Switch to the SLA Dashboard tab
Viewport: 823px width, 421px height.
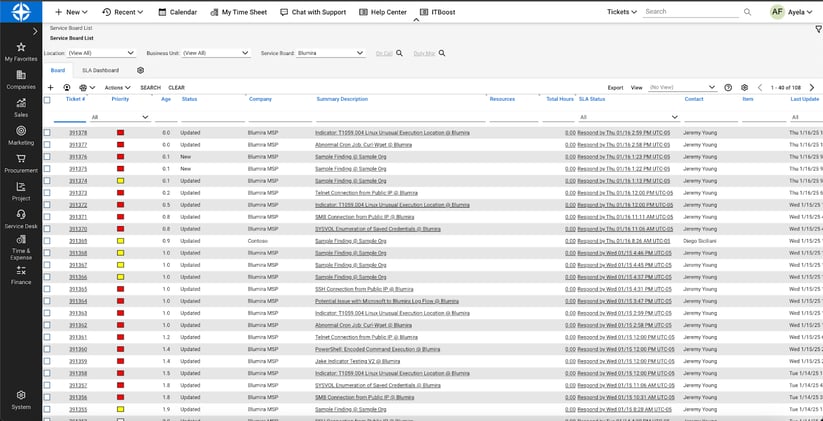pos(100,70)
